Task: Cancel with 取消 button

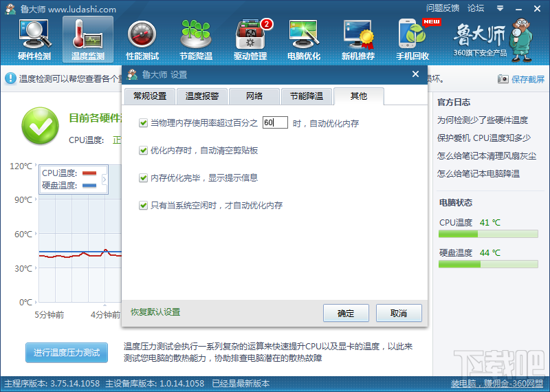Action: click(x=399, y=313)
